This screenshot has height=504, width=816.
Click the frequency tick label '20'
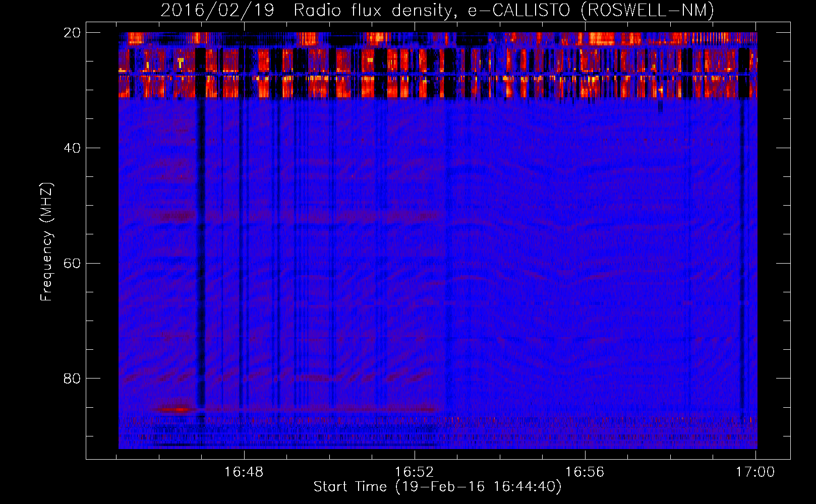pyautogui.click(x=72, y=33)
